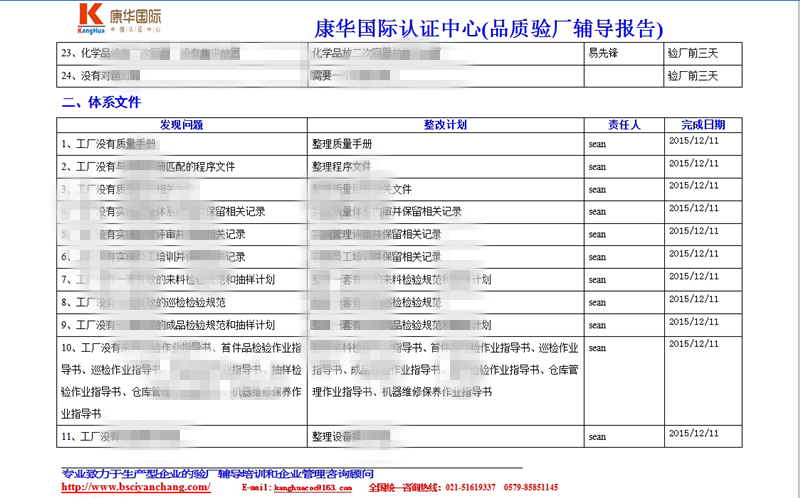The width and height of the screenshot is (800, 498).
Task: Select the 发现问题 column header
Action: coord(182,124)
